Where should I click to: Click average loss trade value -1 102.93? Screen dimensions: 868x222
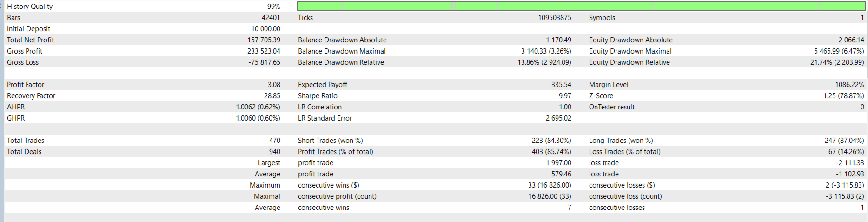[x=850, y=174]
